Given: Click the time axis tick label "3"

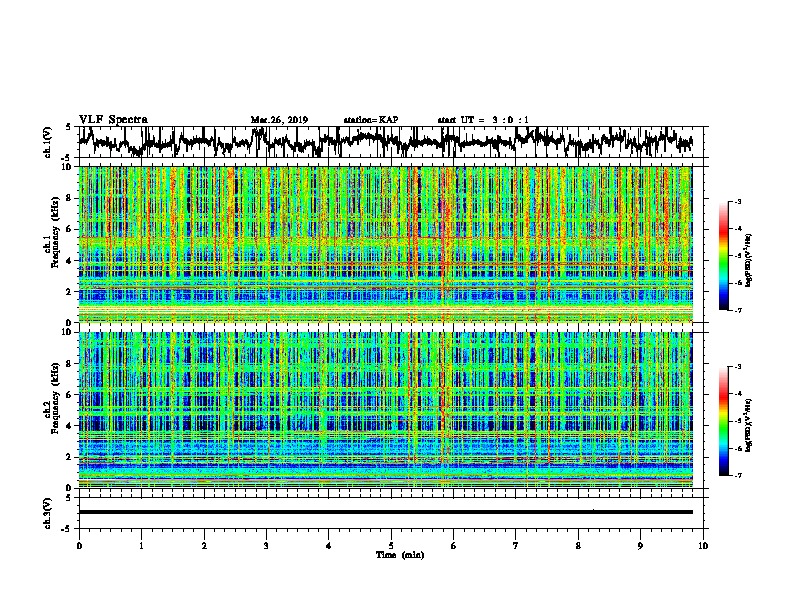Looking at the screenshot, I should 266,546.
